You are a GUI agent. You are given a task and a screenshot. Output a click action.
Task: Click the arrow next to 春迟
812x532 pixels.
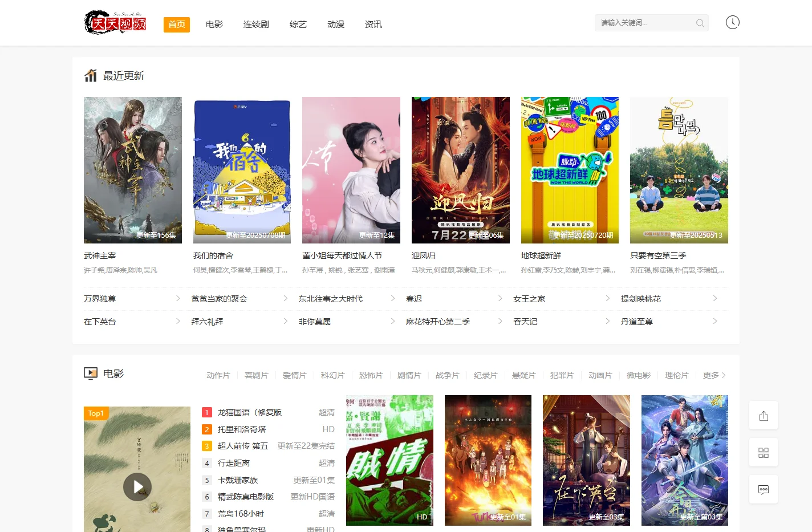tap(500, 298)
